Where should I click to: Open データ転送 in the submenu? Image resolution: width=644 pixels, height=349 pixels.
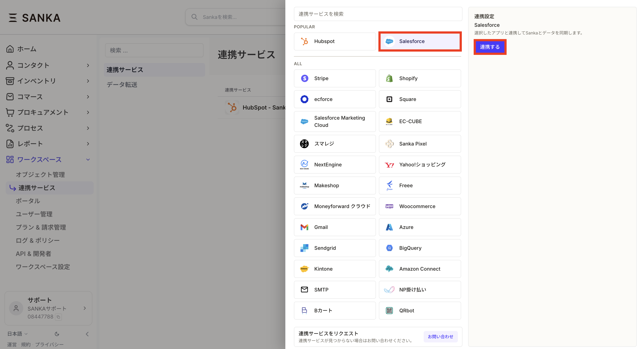122,85
